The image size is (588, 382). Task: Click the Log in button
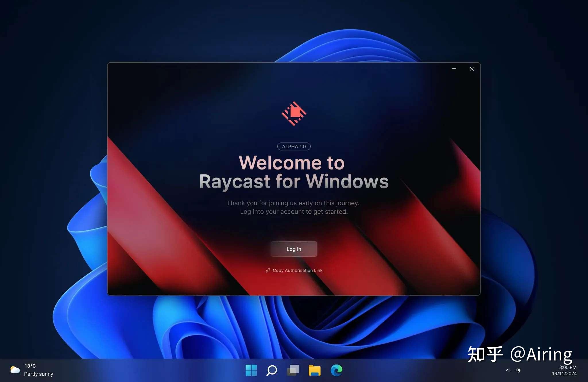[x=293, y=249]
